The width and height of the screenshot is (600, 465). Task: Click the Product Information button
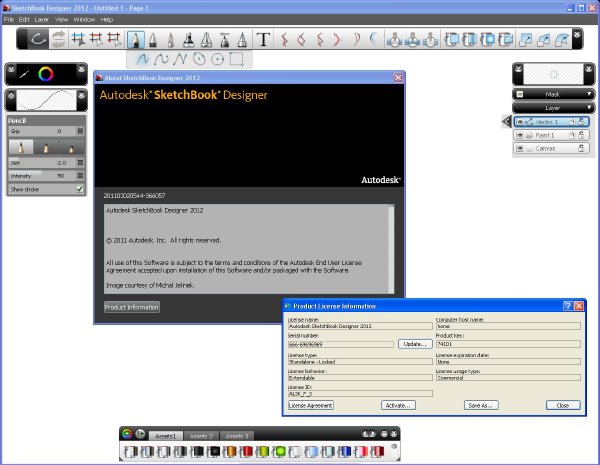[x=132, y=307]
